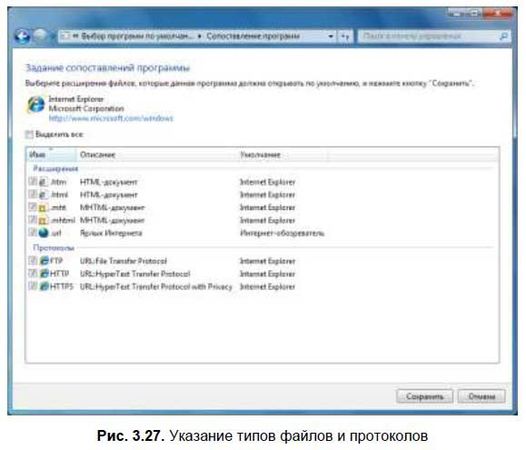This screenshot has width=526, height=450.
Task: Toggle the .htm checkbox
Action: pos(33,182)
